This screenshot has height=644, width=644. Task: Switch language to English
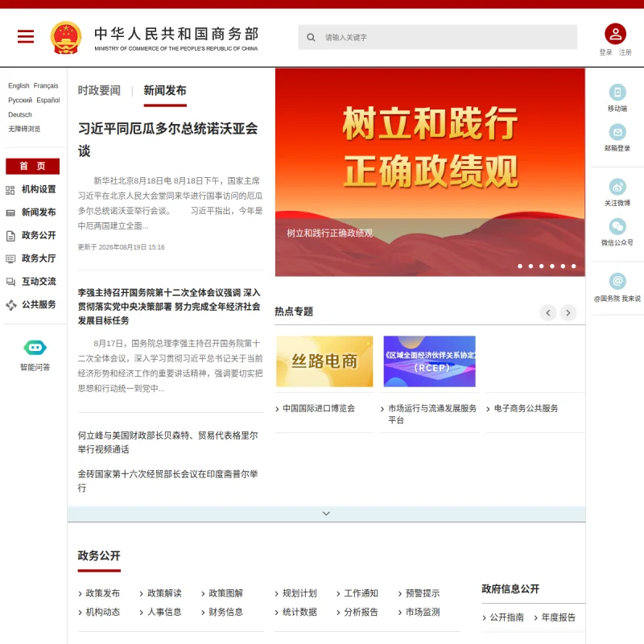pos(19,85)
